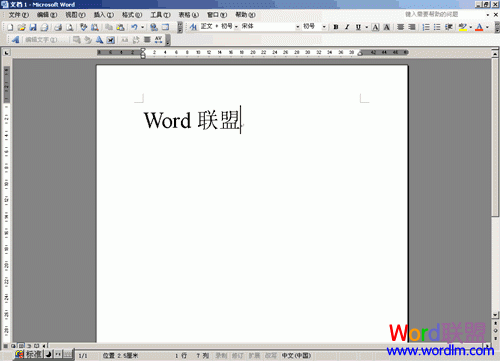This screenshot has width=500, height=361.
Task: Open the Undo history dropdown arrow
Action: tap(142, 27)
